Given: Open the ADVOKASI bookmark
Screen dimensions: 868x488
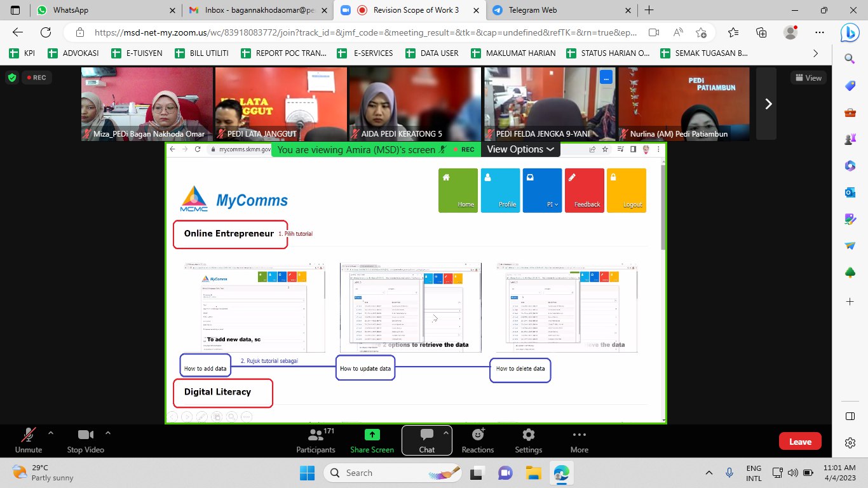Looking at the screenshot, I should 74,53.
